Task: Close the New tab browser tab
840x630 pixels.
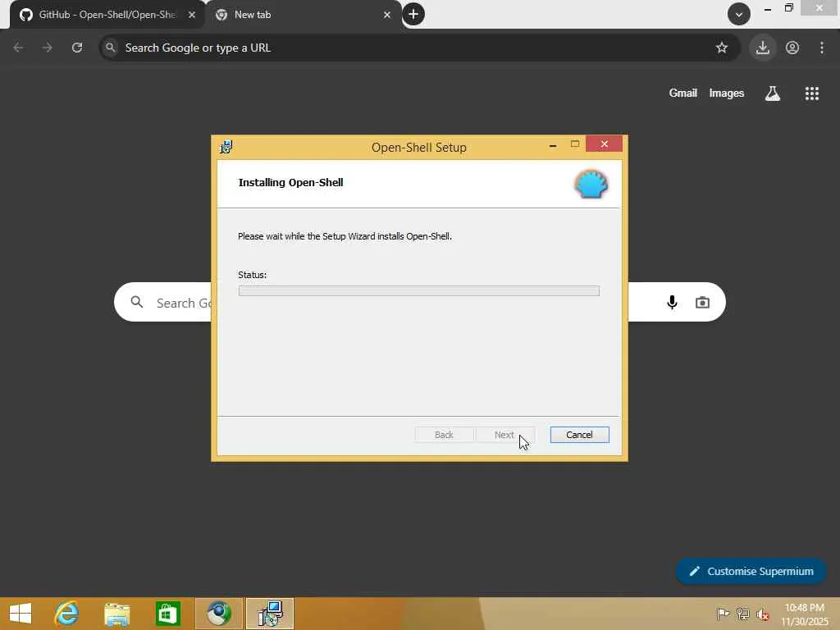Action: pyautogui.click(x=387, y=15)
